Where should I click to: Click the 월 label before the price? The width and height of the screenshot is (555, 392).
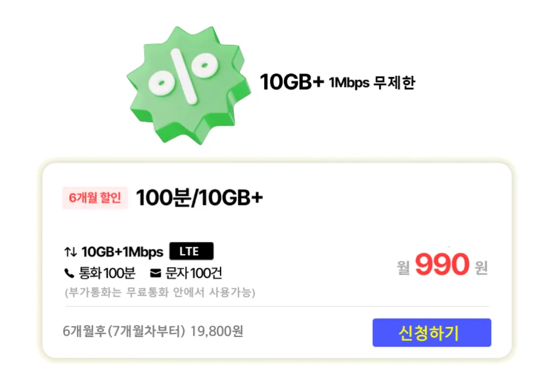click(403, 268)
